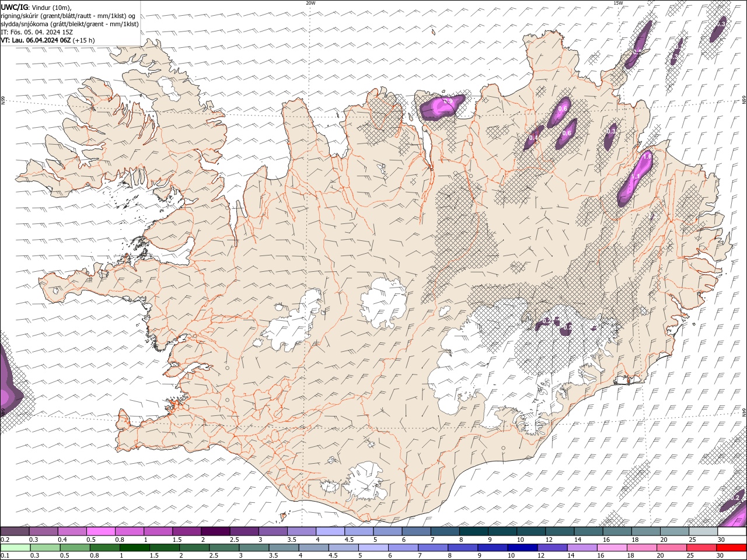
Task: Click the 0.4 precipitation value label
Action: point(533,138)
